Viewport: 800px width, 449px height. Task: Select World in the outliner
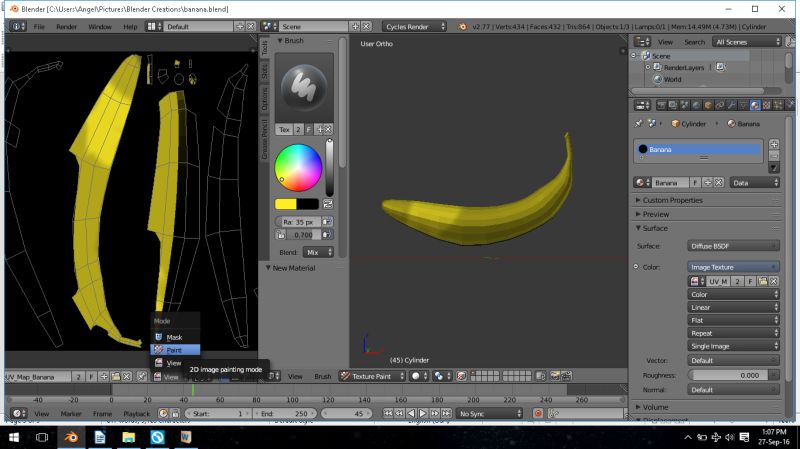pos(672,80)
